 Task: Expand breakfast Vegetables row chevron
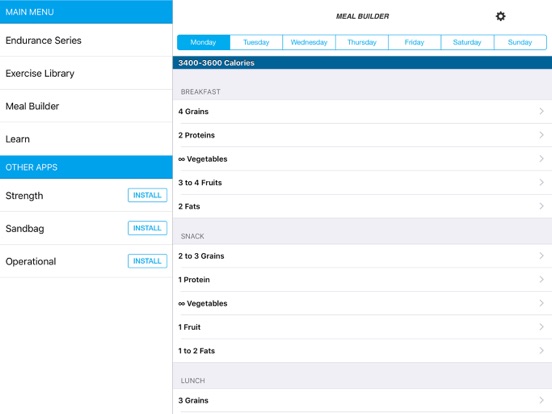click(x=541, y=159)
